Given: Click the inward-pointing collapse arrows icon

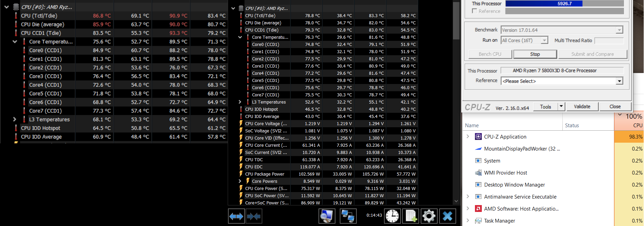Looking at the screenshot, I should [x=254, y=216].
